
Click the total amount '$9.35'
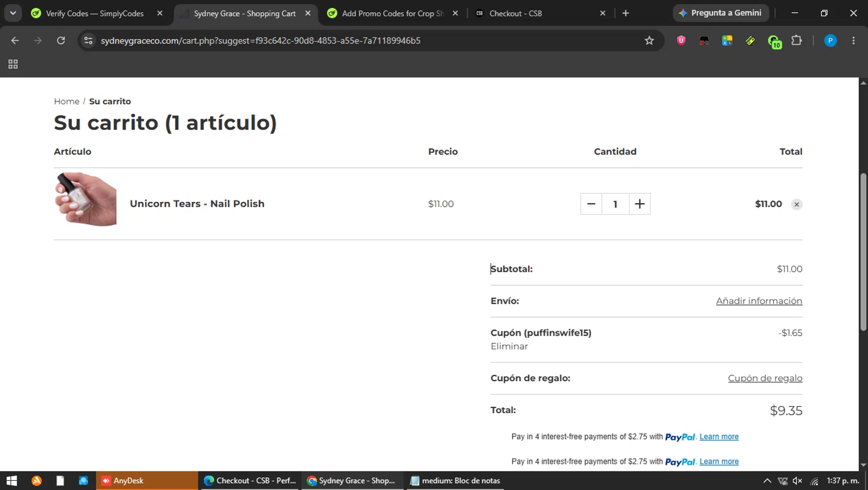point(786,411)
